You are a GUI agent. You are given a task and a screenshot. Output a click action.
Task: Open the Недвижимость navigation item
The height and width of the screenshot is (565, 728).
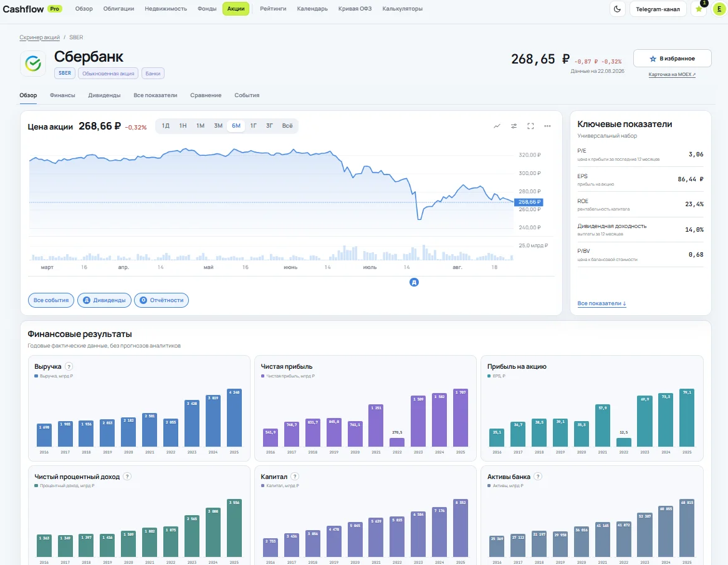click(x=166, y=9)
